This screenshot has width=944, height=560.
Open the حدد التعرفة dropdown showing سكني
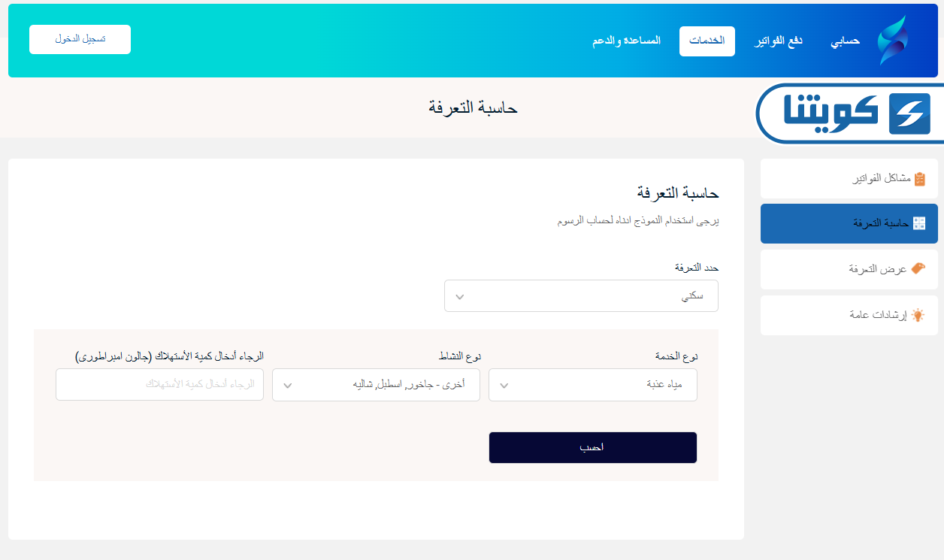[x=581, y=296]
